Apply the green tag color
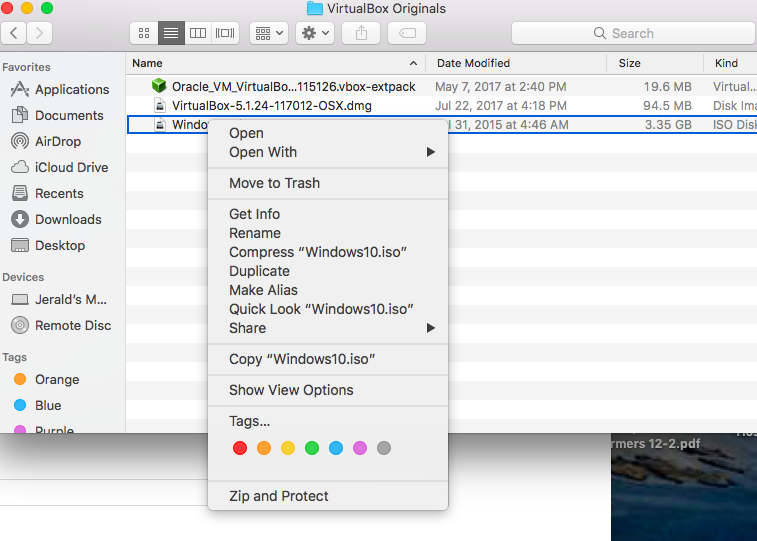This screenshot has width=757, height=541. click(312, 448)
